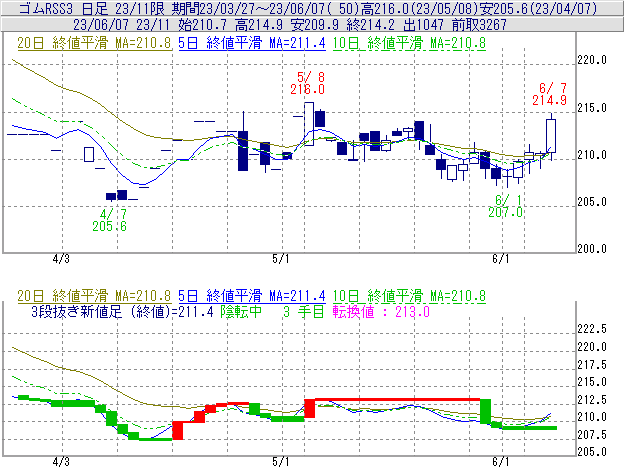This screenshot has height=475, width=624.
Task: Click the green 6/1 207.0 low annotation
Action: (x=505, y=206)
